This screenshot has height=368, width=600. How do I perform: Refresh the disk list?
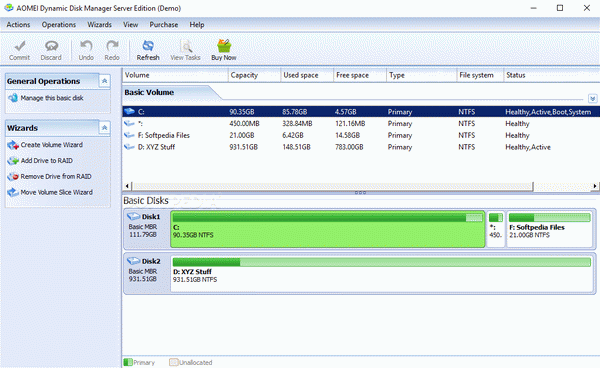pyautogui.click(x=148, y=50)
